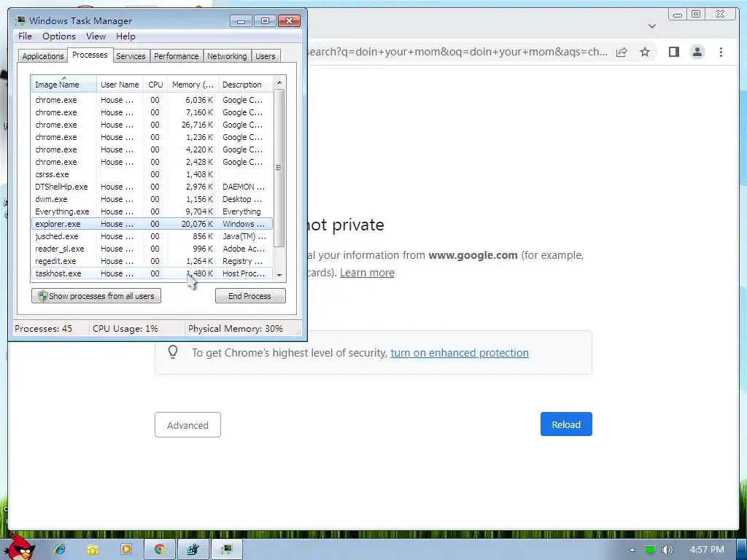Click 'Processes: 45' in the status bar
747x560 pixels.
click(x=43, y=329)
